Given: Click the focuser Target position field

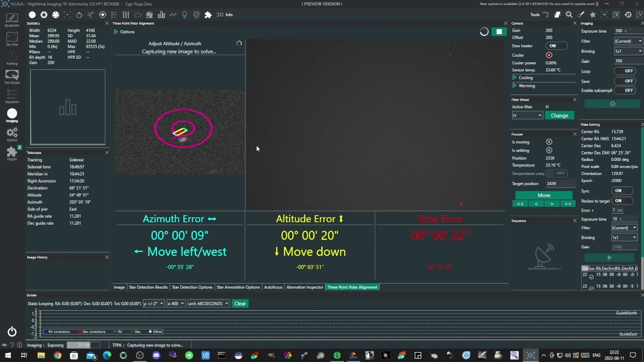Looking at the screenshot, I should tap(560, 184).
